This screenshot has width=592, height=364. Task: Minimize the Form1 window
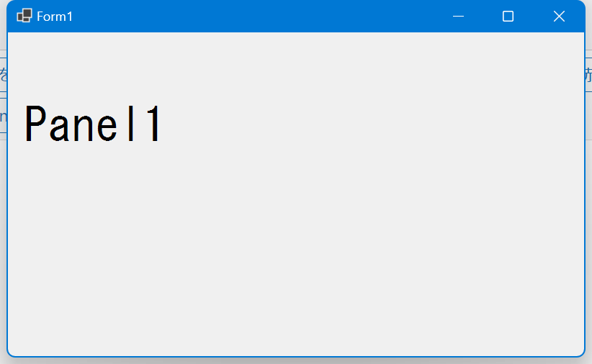[458, 17]
